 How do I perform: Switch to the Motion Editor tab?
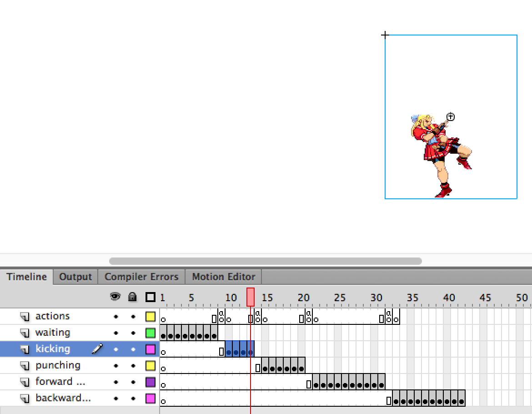point(224,277)
